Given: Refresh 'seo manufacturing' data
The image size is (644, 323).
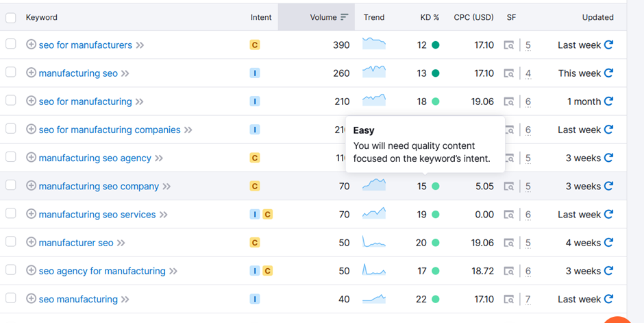Looking at the screenshot, I should pos(608,299).
